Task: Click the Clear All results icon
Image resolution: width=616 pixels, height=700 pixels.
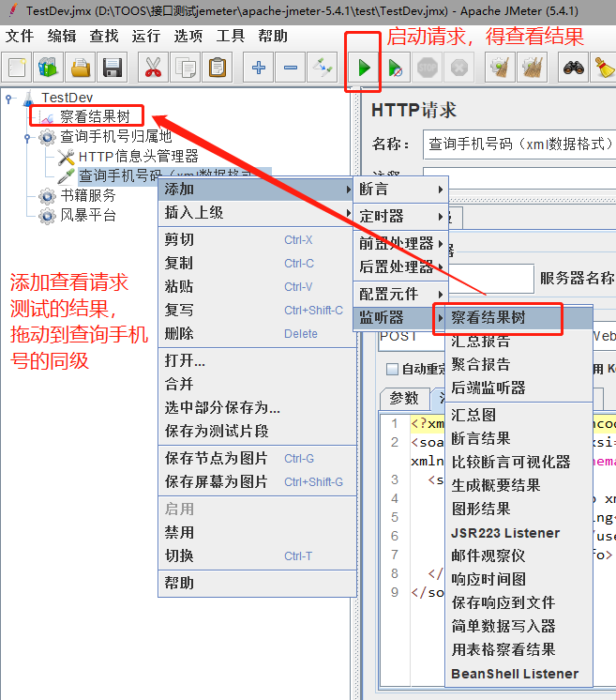Action: tap(533, 68)
